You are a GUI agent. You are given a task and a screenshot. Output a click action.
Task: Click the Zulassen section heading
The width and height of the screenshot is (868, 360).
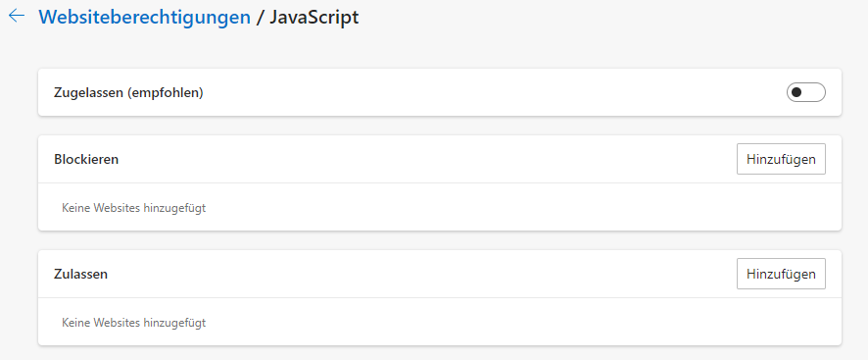click(x=80, y=274)
